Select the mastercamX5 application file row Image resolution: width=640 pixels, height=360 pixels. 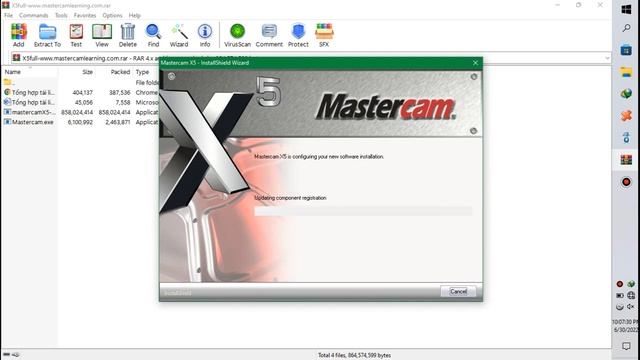81,112
